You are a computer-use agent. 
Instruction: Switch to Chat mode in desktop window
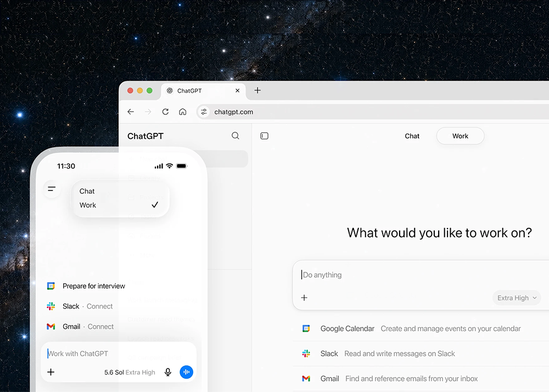pos(412,136)
